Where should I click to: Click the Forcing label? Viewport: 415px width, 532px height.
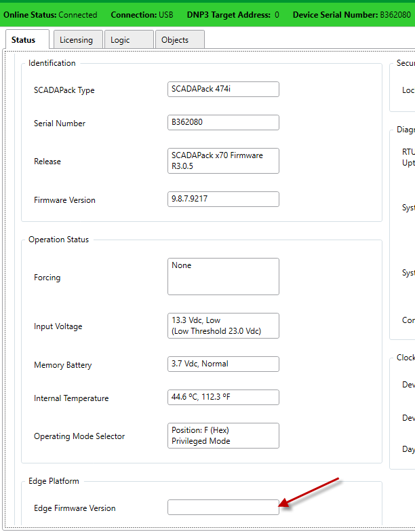click(47, 278)
